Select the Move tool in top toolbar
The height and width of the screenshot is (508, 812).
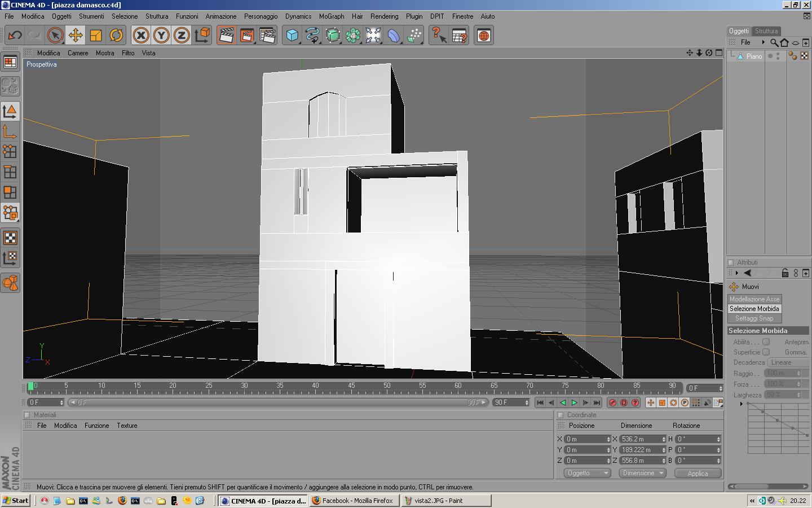(x=75, y=36)
